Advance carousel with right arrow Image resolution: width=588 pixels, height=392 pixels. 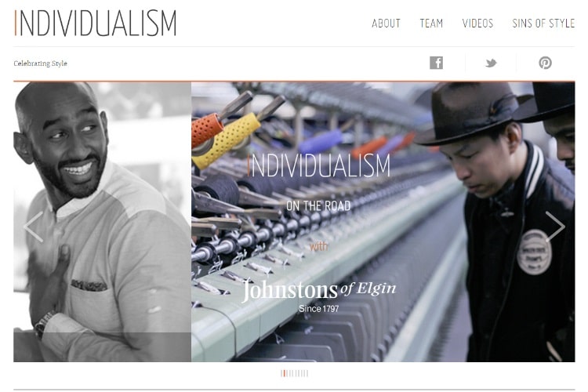coord(555,227)
